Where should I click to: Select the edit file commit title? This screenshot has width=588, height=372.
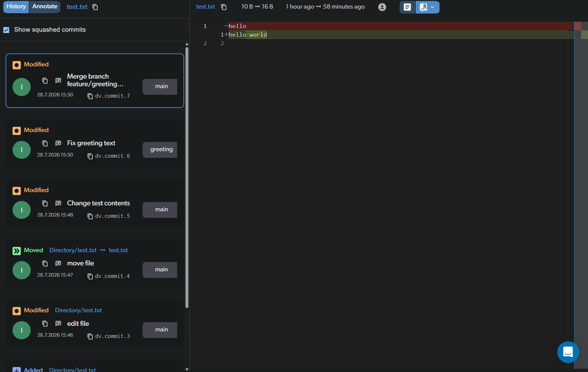[x=78, y=323]
